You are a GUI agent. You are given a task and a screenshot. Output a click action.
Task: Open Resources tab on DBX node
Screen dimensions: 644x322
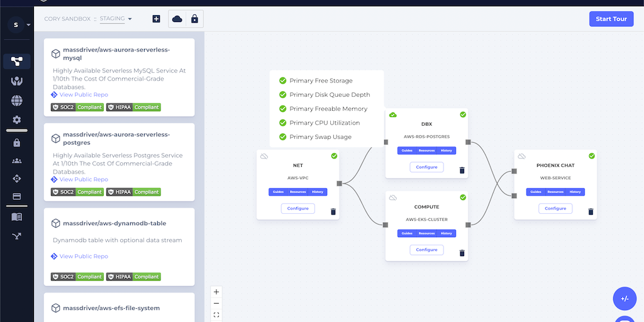pos(426,150)
